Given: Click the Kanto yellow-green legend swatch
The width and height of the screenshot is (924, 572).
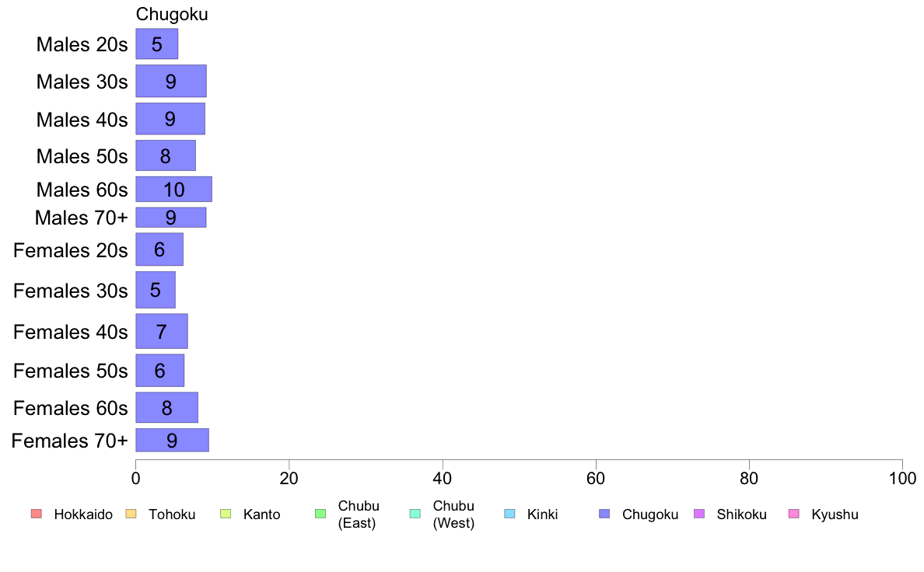Looking at the screenshot, I should [x=225, y=514].
